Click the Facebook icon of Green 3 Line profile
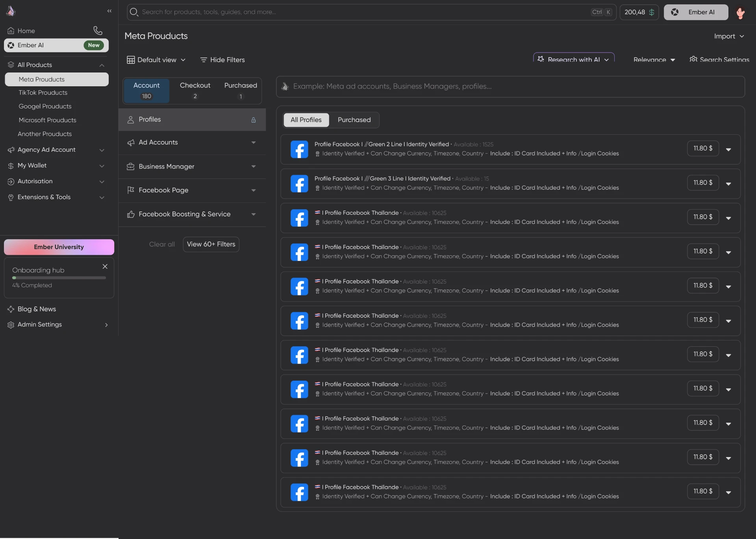The width and height of the screenshot is (756, 539). click(x=299, y=184)
